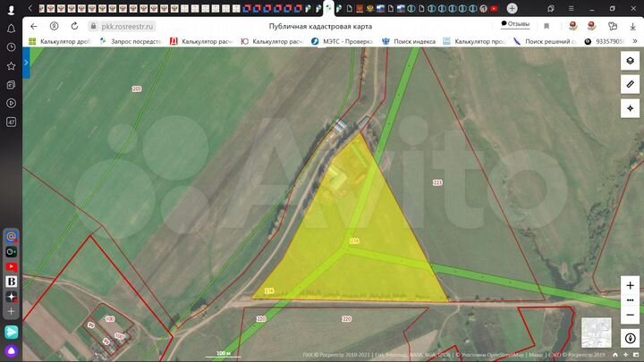Open browser downloads
The image size is (644, 362).
tap(632, 26)
